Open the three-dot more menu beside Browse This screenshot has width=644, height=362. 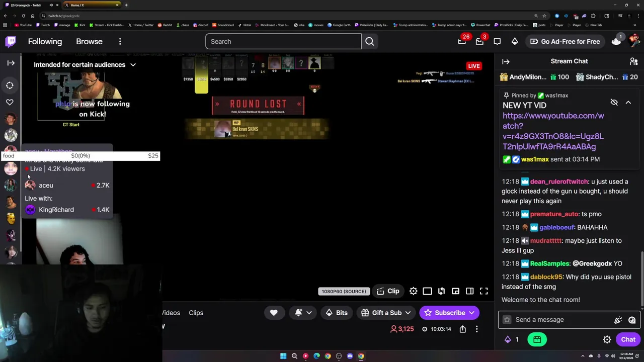coord(120,42)
